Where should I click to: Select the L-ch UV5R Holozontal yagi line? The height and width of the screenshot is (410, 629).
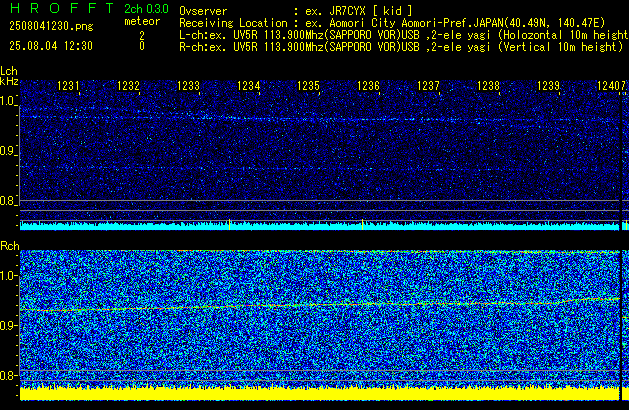(x=404, y=35)
